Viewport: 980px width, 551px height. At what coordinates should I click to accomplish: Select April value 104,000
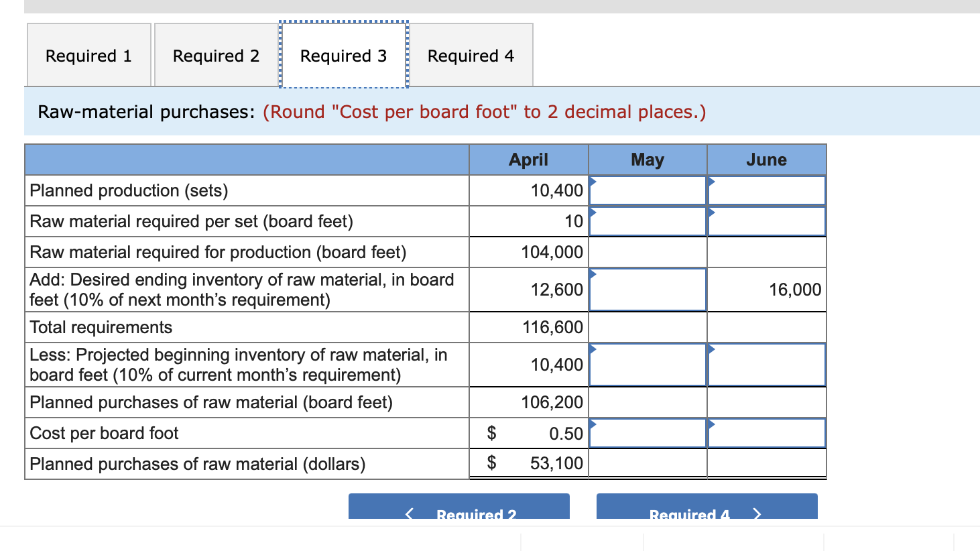pos(552,252)
